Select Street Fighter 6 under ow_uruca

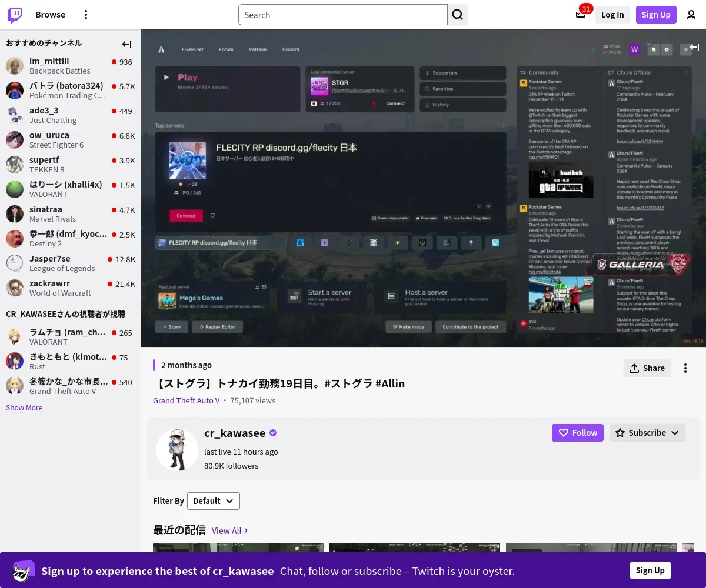point(56,145)
